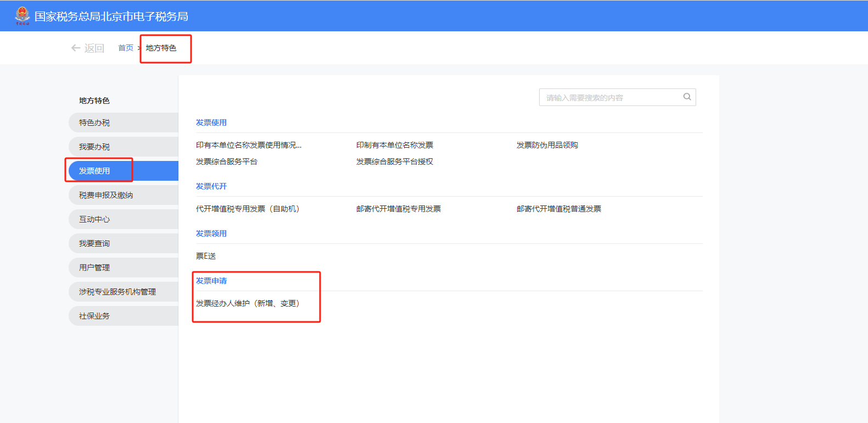Image resolution: width=868 pixels, height=423 pixels.
Task: Open 邮寄代开增值税普通发票 link
Action: (559, 209)
